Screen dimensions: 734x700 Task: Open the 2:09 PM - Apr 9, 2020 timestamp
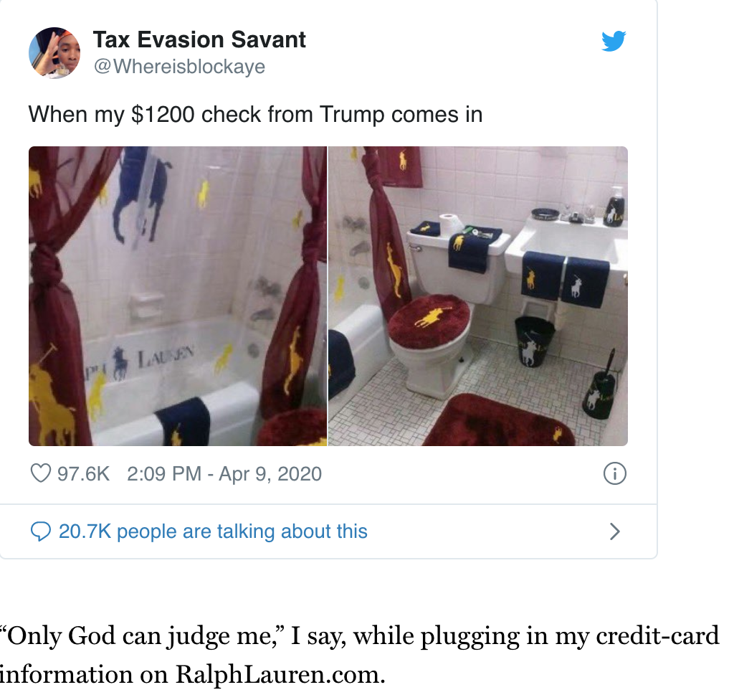click(x=224, y=473)
